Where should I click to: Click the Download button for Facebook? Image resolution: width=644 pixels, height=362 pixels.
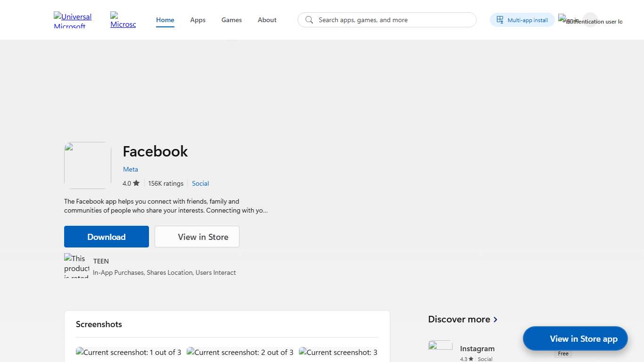(106, 237)
